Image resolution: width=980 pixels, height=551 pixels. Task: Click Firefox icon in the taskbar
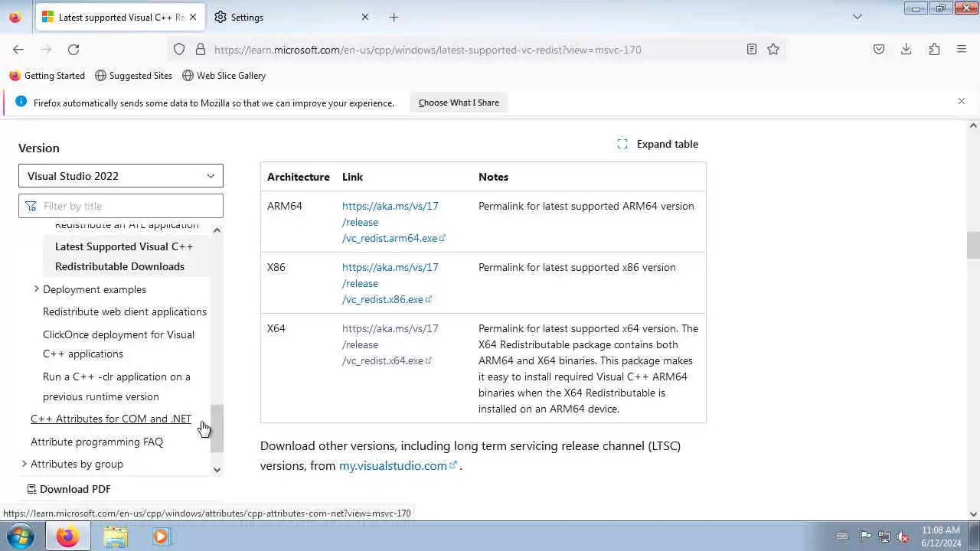tap(67, 536)
